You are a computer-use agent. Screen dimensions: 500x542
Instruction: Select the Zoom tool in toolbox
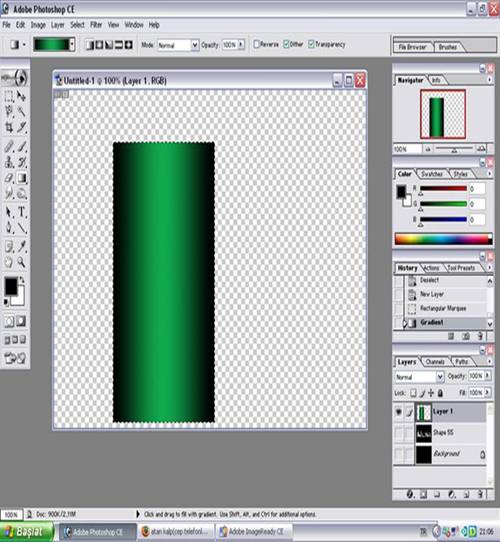tap(21, 262)
